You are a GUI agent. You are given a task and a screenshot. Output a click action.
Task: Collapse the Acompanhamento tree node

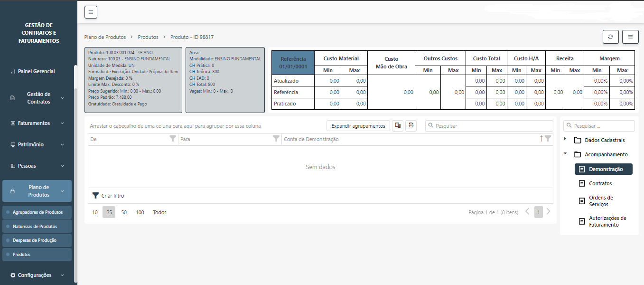565,154
